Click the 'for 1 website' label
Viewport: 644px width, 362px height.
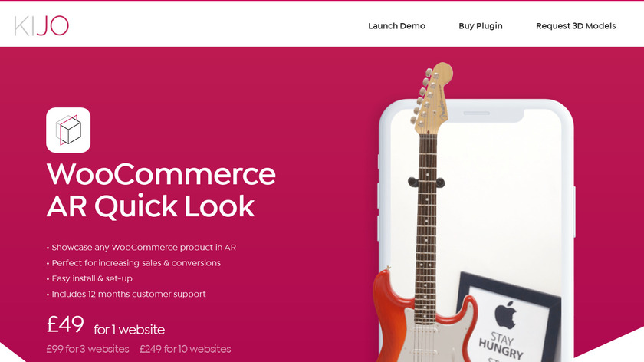129,330
